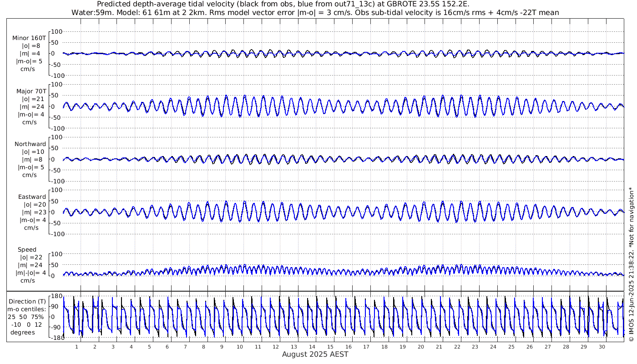This screenshot has height=364, width=637.
Task: Select the Major 70T panel label
Action: click(x=30, y=91)
